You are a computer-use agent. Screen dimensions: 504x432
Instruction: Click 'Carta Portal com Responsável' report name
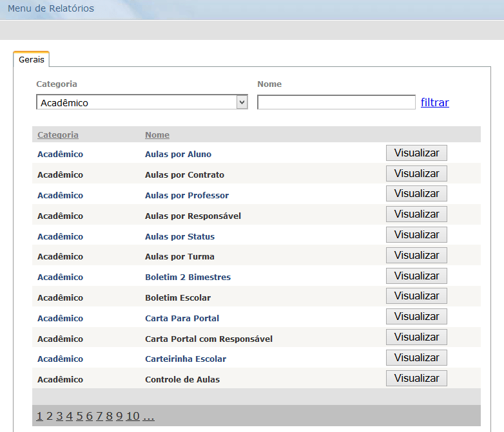pos(209,339)
